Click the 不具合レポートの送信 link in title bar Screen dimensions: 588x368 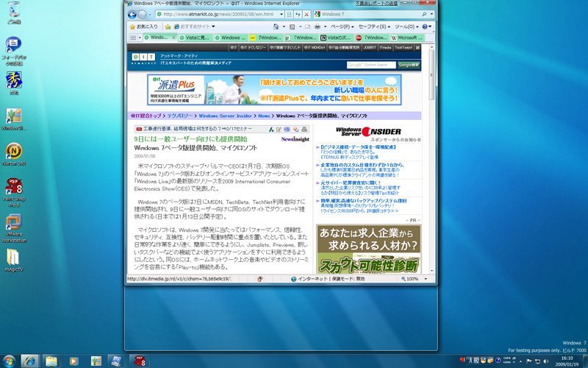point(376,4)
